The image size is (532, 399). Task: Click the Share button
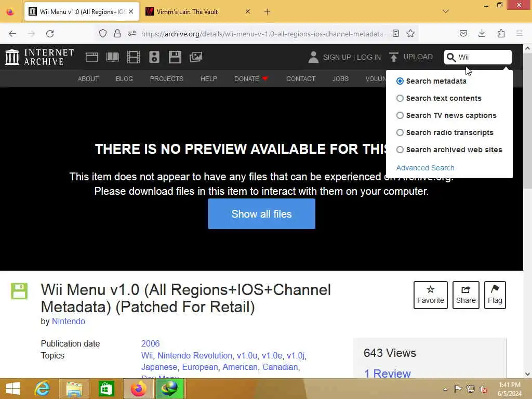[466, 295]
